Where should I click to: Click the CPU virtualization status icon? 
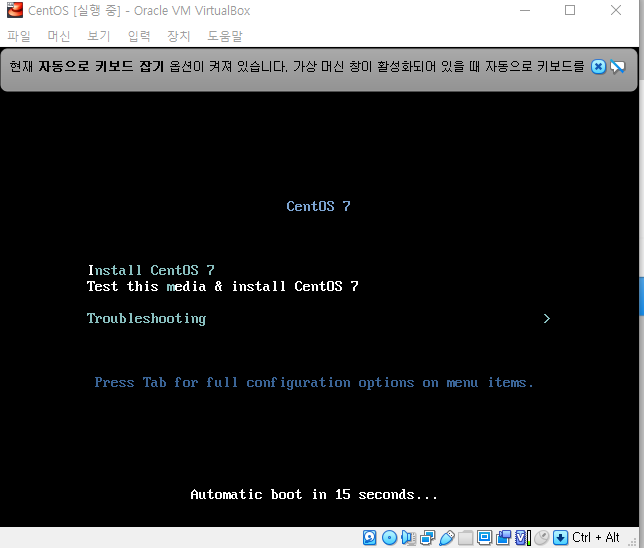(x=522, y=537)
